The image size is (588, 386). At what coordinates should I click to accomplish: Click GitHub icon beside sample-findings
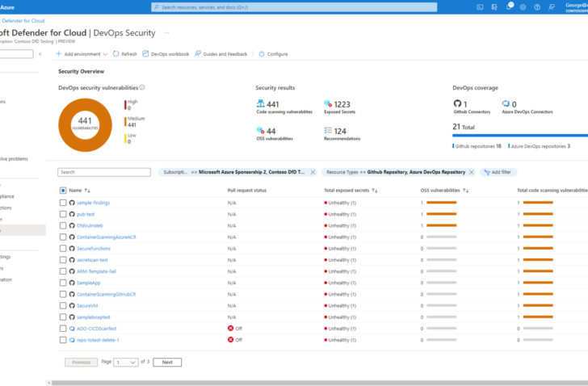click(x=72, y=203)
